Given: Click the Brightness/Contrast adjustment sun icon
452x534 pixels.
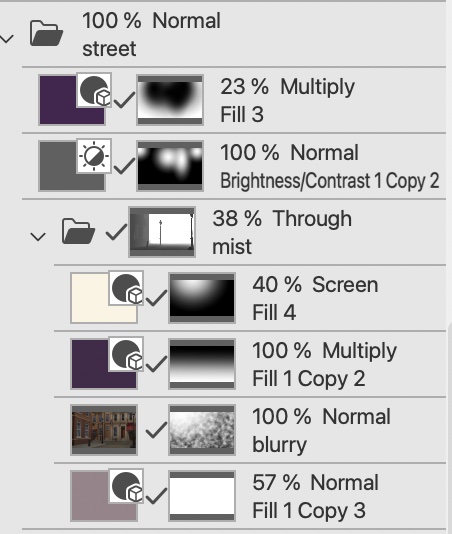Looking at the screenshot, I should coord(94,156).
